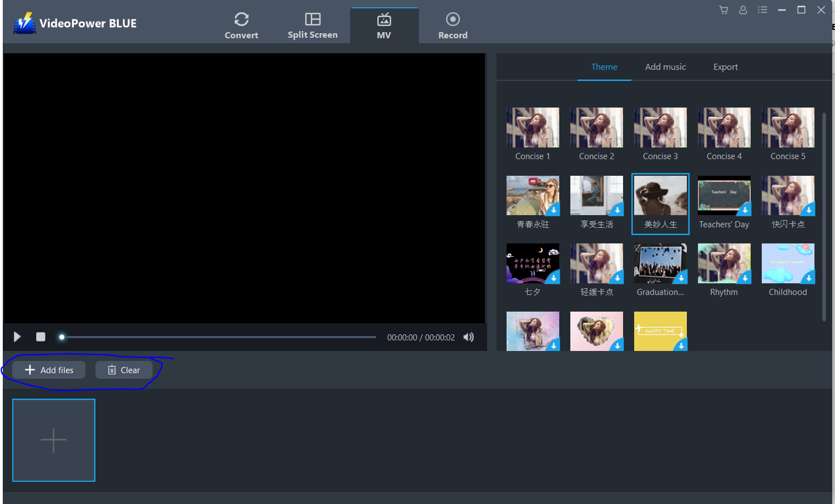Select the Concise 1 theme
The image size is (835, 504).
[x=532, y=127]
